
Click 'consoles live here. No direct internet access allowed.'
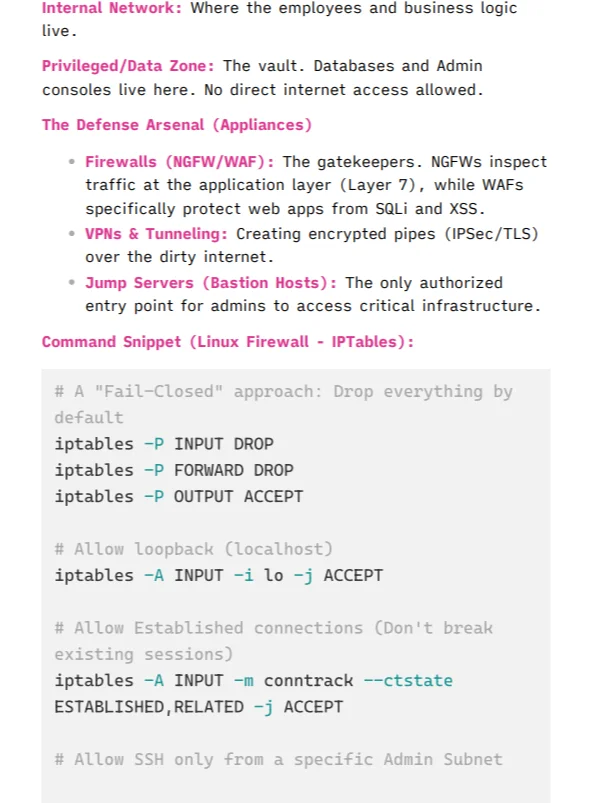coord(263,90)
